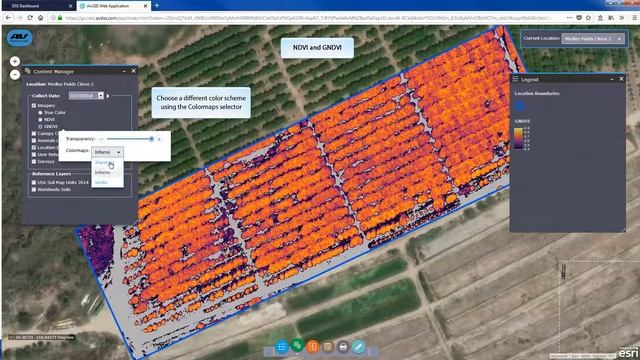Minimize the Legend panel
This screenshot has width=640, height=360.
point(612,79)
